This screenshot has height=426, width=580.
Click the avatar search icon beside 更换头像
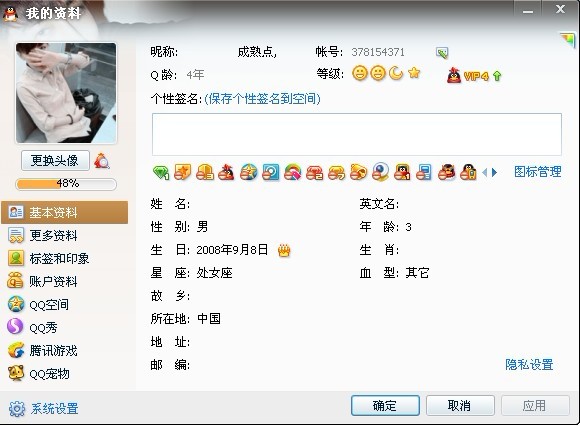point(102,161)
